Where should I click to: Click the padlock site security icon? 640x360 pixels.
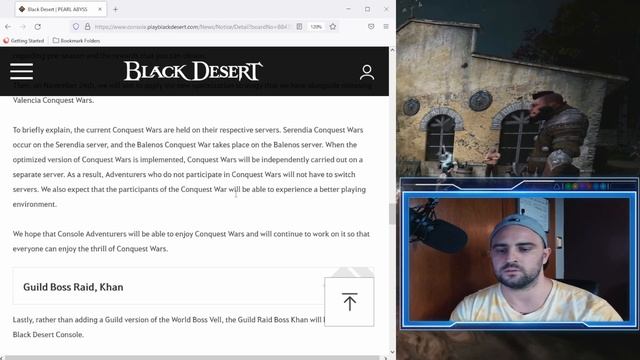[x=87, y=27]
